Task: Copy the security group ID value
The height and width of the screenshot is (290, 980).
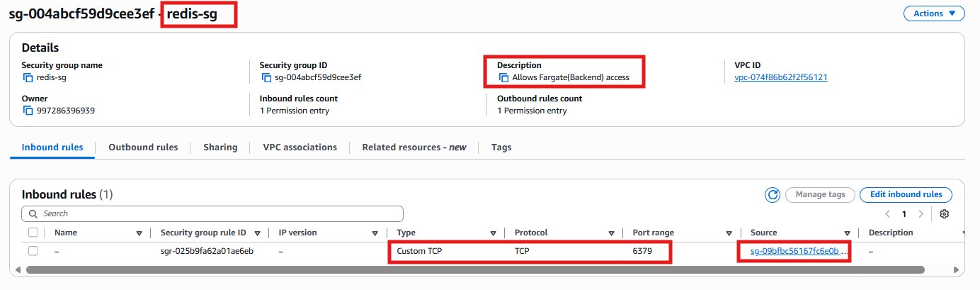Action: [x=266, y=77]
